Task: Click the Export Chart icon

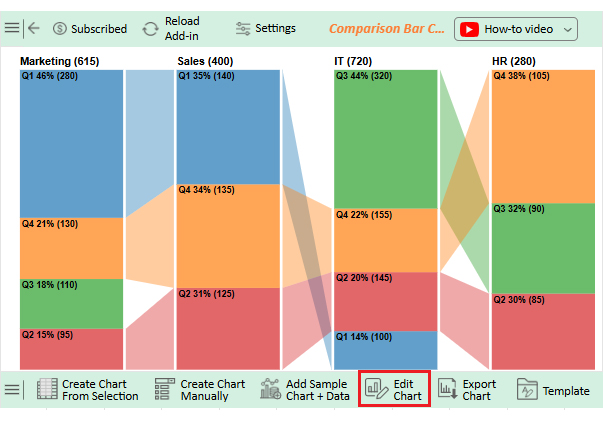Action: pyautogui.click(x=447, y=390)
